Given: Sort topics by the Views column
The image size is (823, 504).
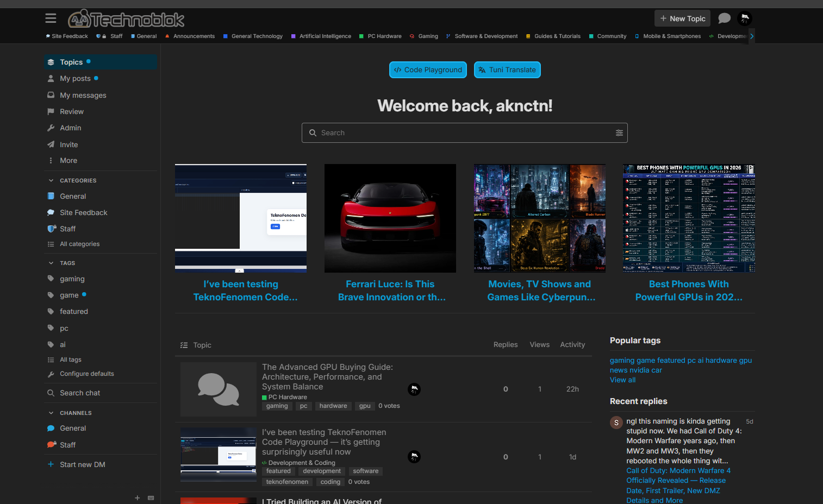Looking at the screenshot, I should click(x=540, y=345).
